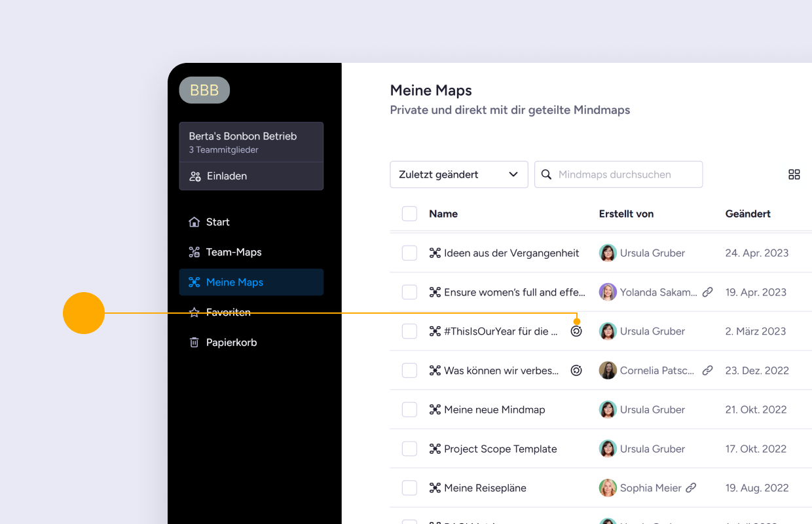Click the target icon in #ThisIsOurYear row
This screenshot has height=524, width=812.
click(576, 331)
